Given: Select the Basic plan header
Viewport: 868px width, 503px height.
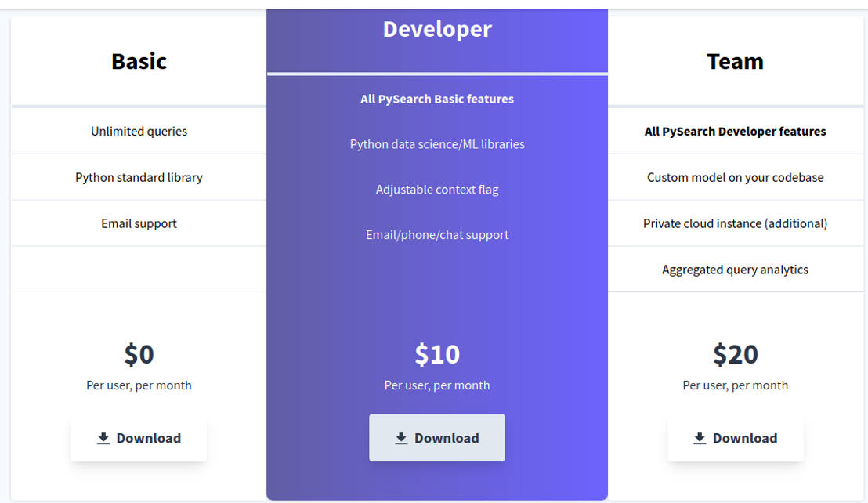Looking at the screenshot, I should [x=139, y=61].
